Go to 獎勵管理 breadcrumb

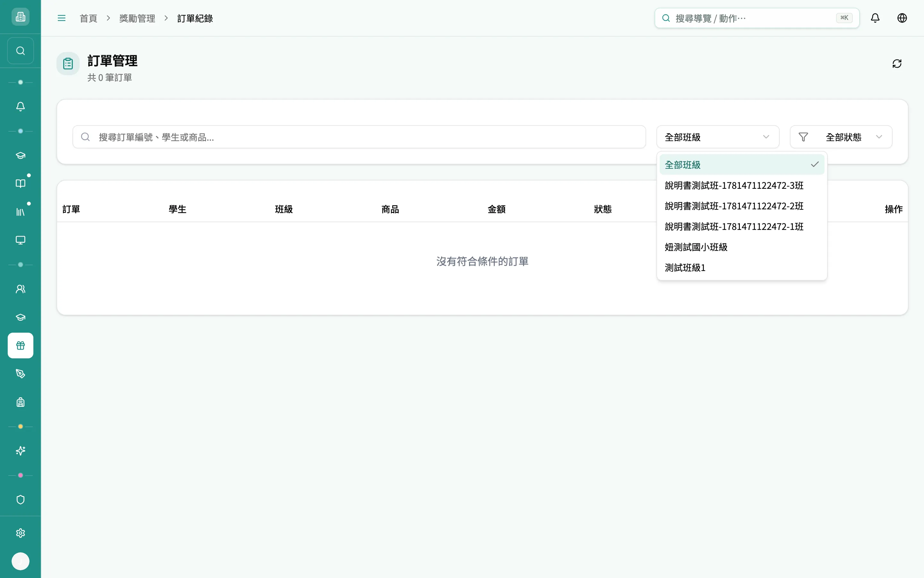(x=137, y=18)
